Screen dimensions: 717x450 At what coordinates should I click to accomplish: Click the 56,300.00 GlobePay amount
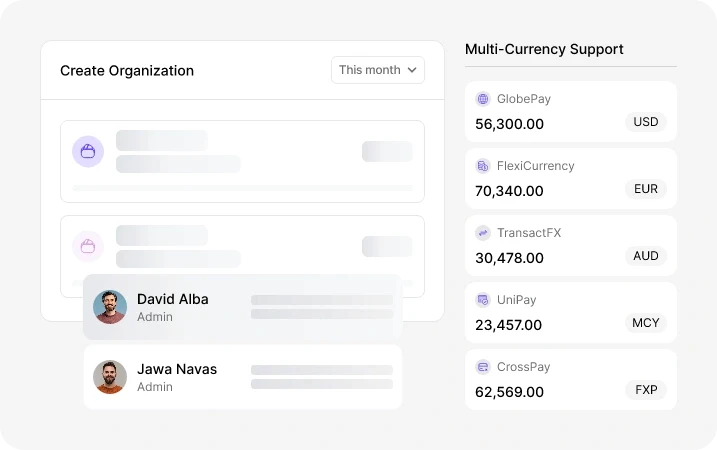tap(509, 124)
